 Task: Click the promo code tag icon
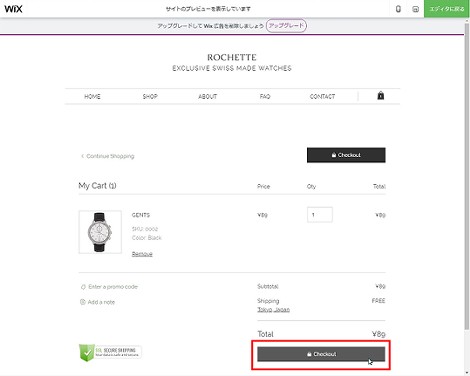coord(83,287)
